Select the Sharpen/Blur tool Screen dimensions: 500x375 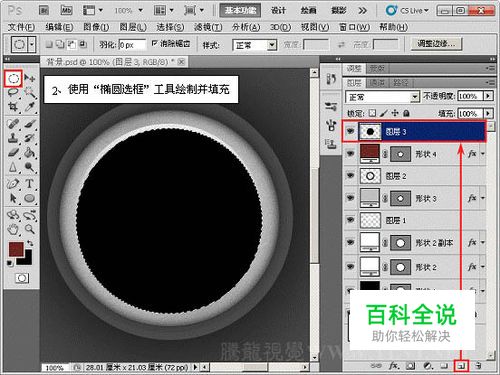(x=13, y=167)
